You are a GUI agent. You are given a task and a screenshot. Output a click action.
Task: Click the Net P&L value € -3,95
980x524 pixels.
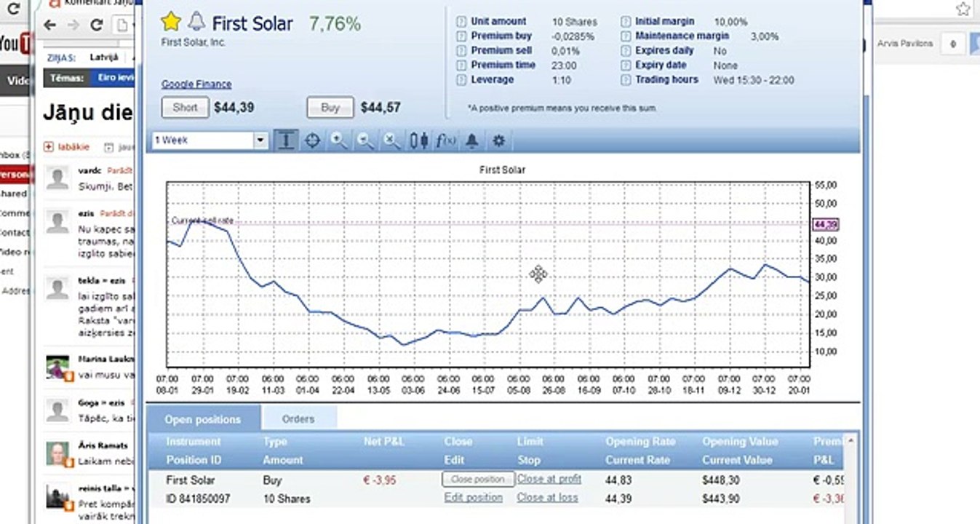[381, 480]
